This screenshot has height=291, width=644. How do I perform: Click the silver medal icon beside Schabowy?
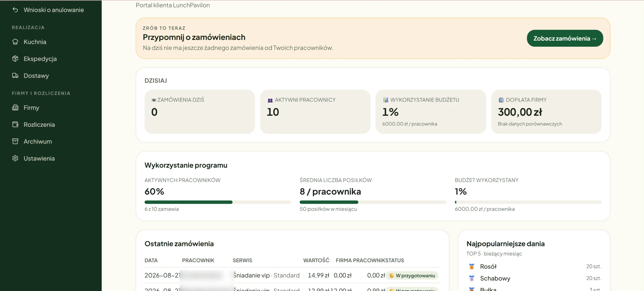click(471, 278)
